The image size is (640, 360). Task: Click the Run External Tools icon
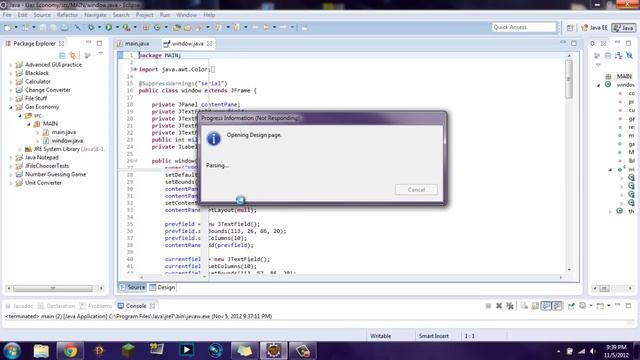point(127,28)
